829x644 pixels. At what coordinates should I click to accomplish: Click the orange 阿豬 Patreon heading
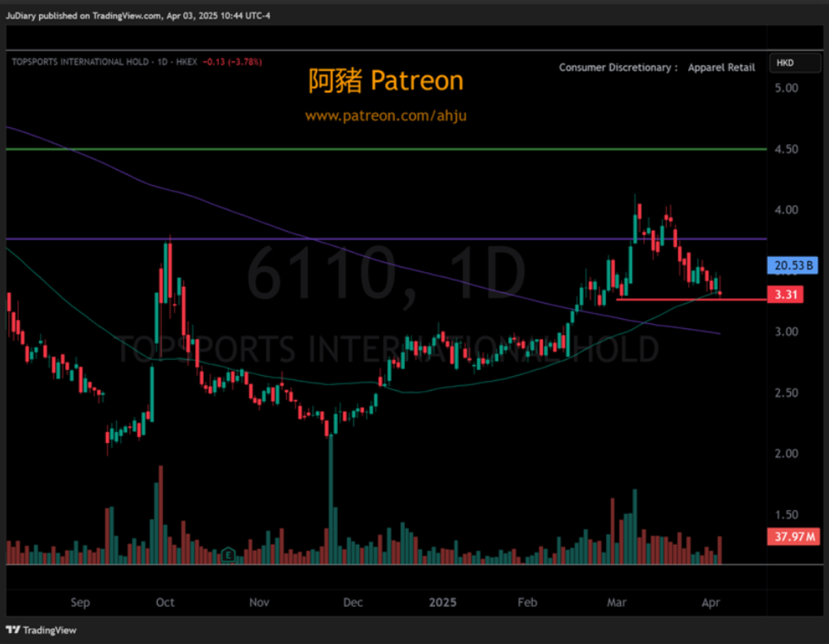(x=386, y=80)
